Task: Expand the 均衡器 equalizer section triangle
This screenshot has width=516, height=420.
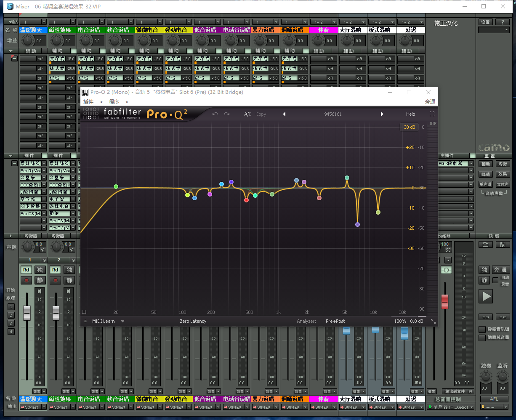Action: pos(11,236)
